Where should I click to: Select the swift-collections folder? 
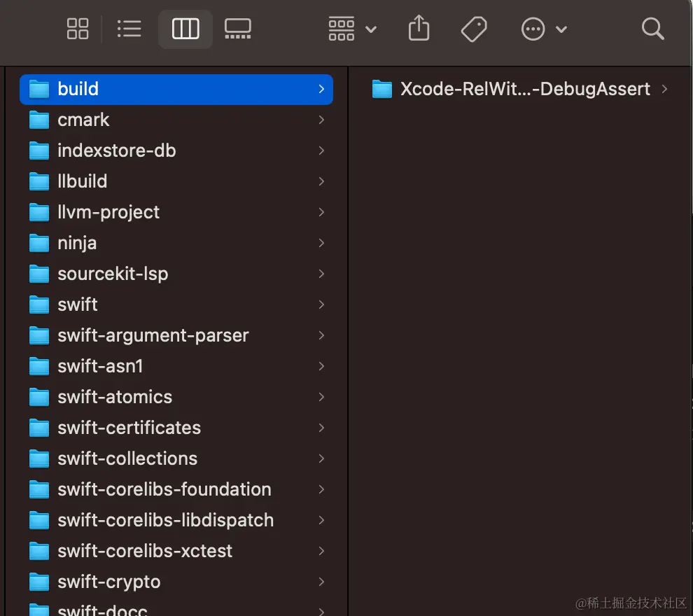coord(176,458)
